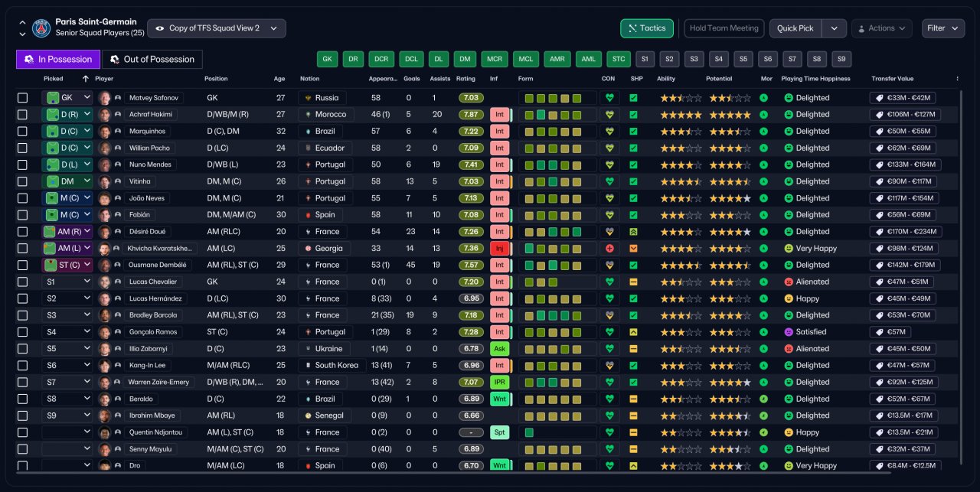
Task: Open the GK picked dropdown for Safonov
Action: [x=67, y=98]
